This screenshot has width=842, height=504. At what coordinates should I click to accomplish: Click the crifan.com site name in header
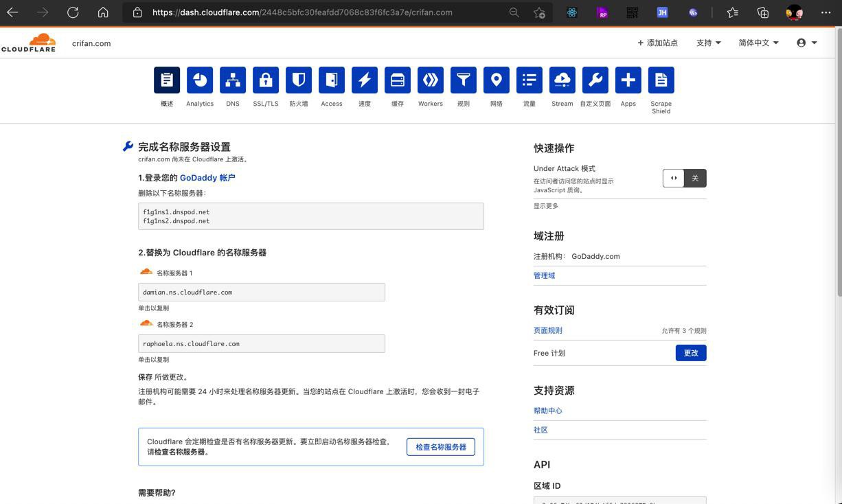click(91, 43)
